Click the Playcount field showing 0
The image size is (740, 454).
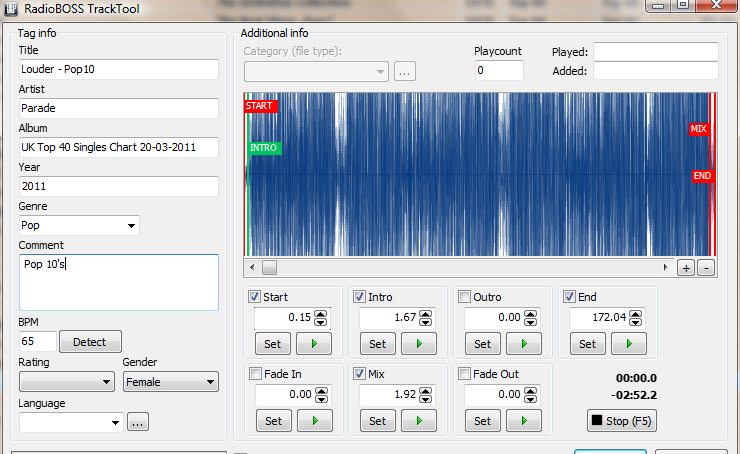coord(499,70)
